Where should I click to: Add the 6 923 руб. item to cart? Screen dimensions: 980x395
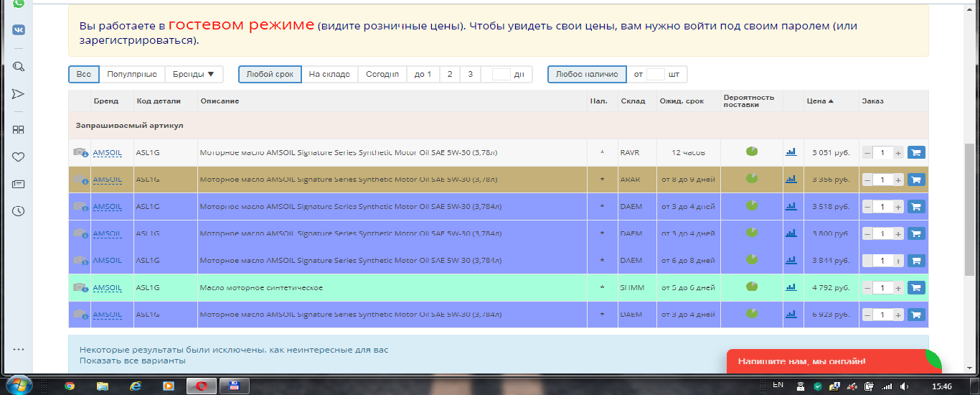tap(916, 315)
